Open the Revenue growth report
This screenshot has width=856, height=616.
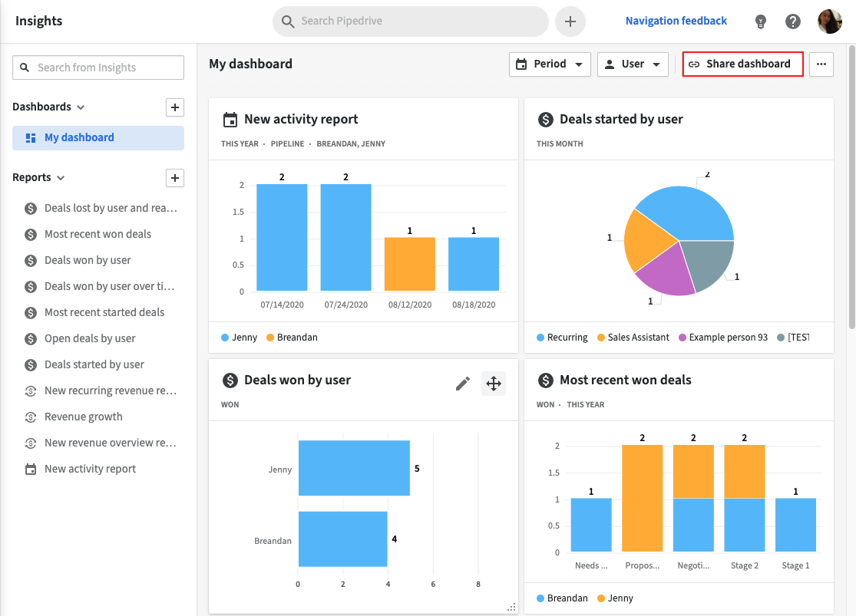[83, 417]
